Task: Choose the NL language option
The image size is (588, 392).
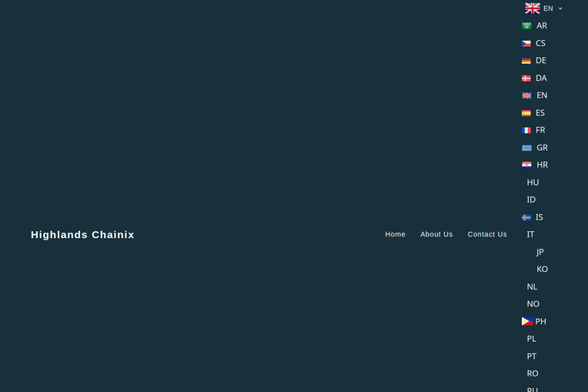Action: [x=532, y=286]
